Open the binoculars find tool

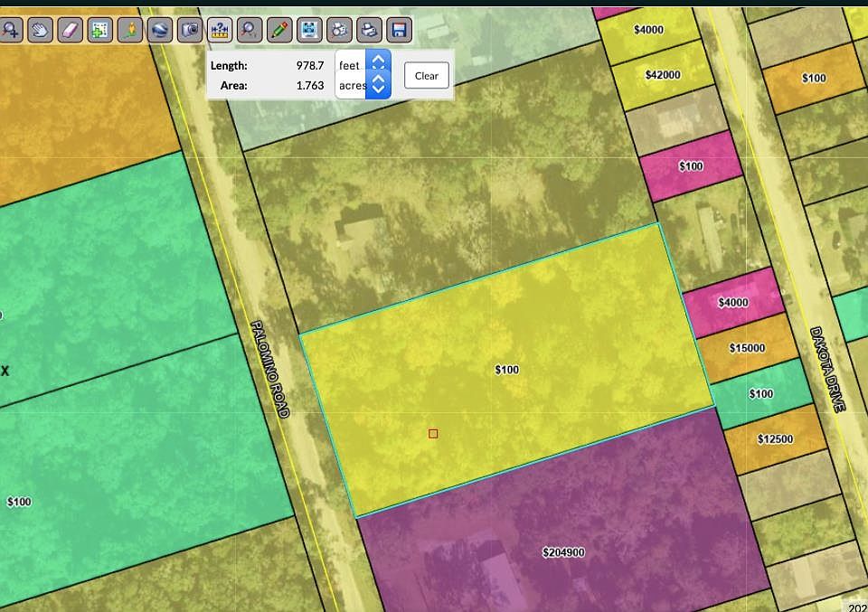click(x=339, y=30)
